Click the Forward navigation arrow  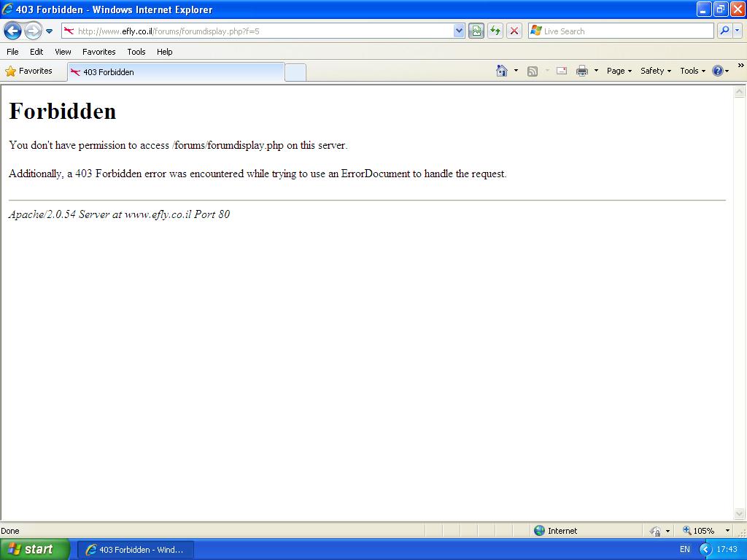pyautogui.click(x=33, y=31)
